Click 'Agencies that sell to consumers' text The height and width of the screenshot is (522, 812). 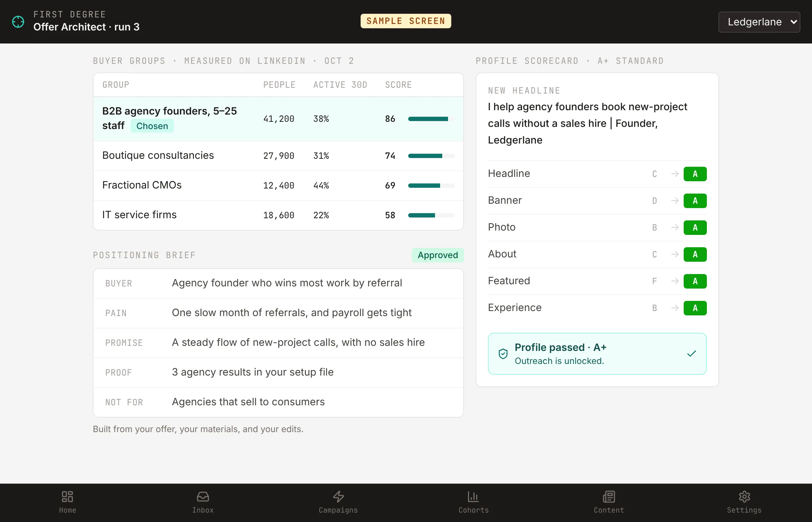point(248,402)
